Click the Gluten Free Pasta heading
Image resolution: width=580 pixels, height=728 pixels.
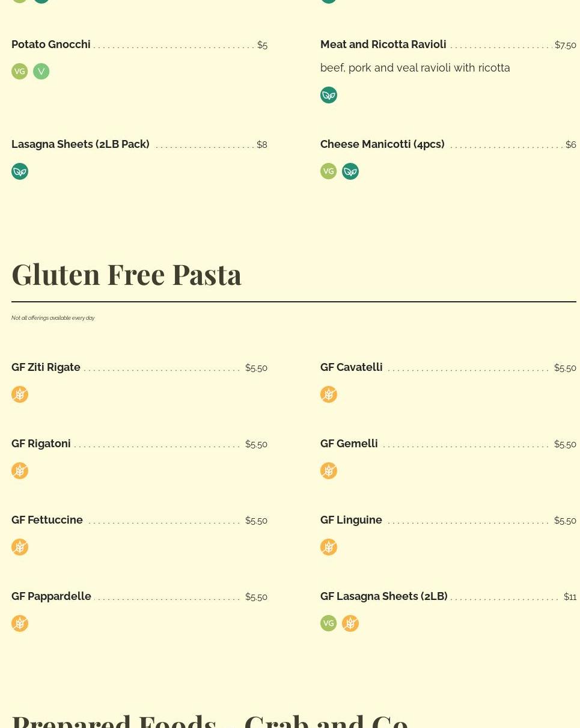tap(126, 275)
